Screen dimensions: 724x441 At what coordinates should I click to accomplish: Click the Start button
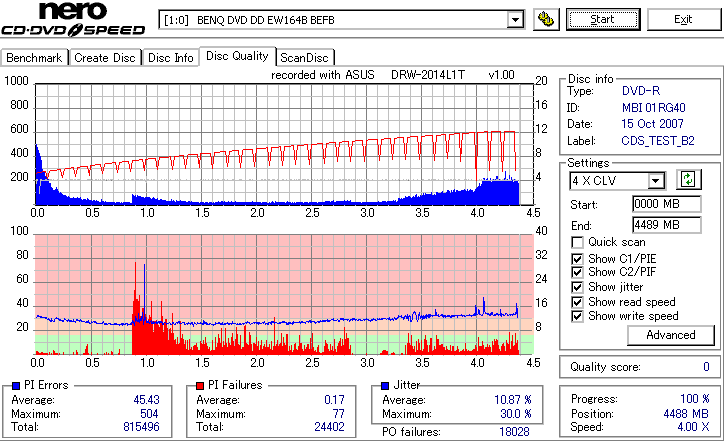click(603, 19)
